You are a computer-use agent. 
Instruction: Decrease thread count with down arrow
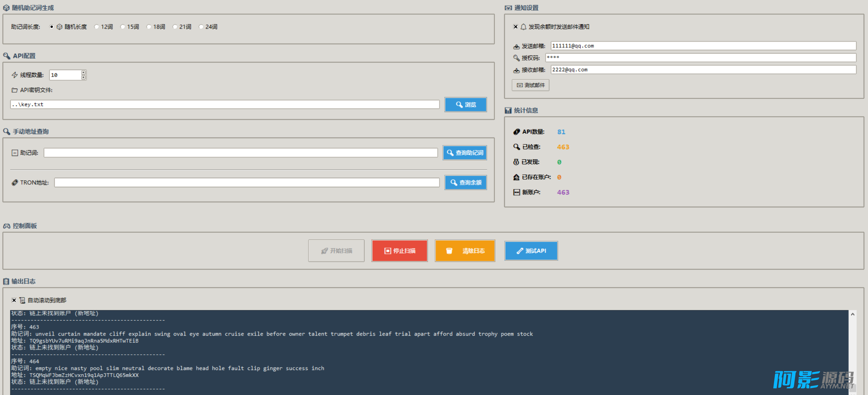84,77
